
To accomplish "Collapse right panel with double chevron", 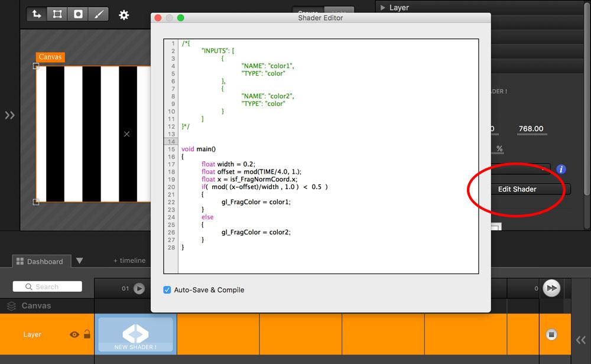I will [581, 340].
